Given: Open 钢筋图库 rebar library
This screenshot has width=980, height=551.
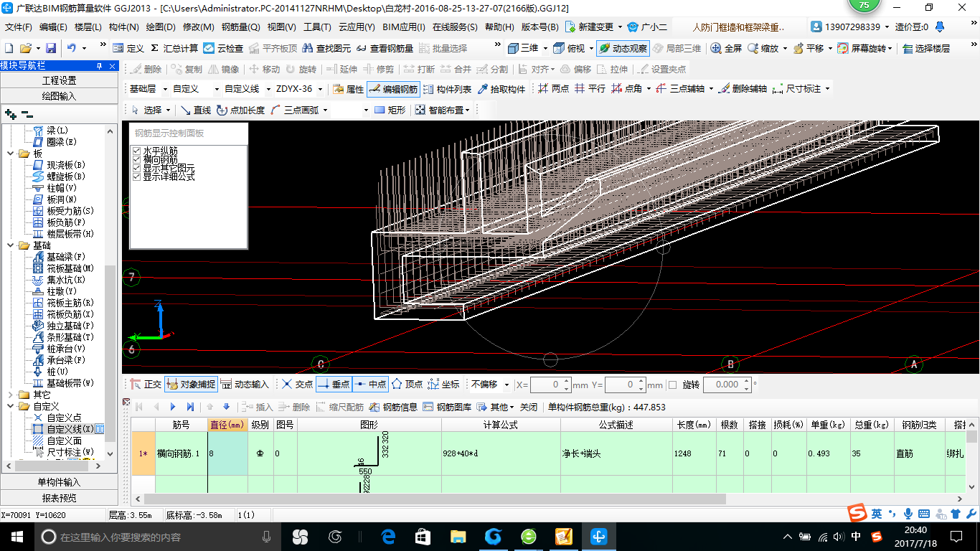Looking at the screenshot, I should point(448,407).
